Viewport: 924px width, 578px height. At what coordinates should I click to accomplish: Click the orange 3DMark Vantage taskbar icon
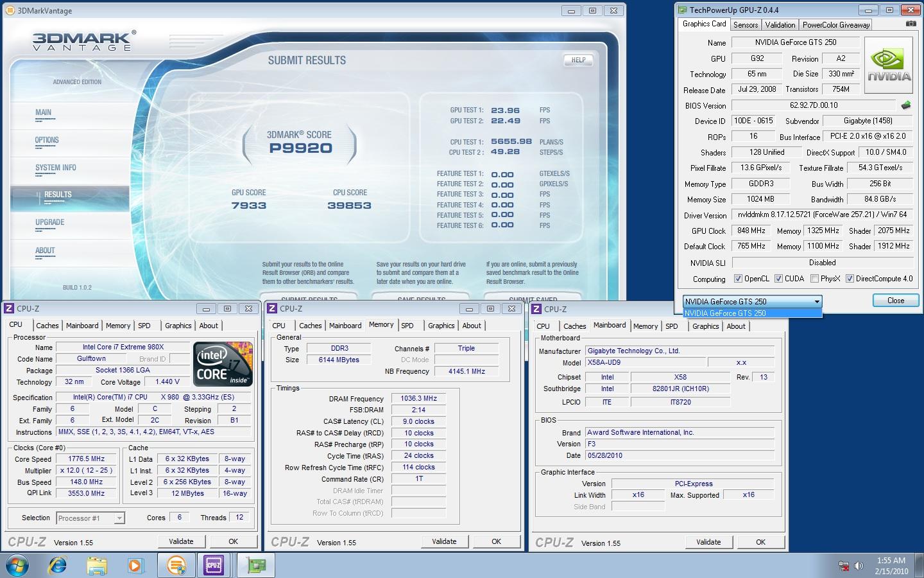point(176,565)
